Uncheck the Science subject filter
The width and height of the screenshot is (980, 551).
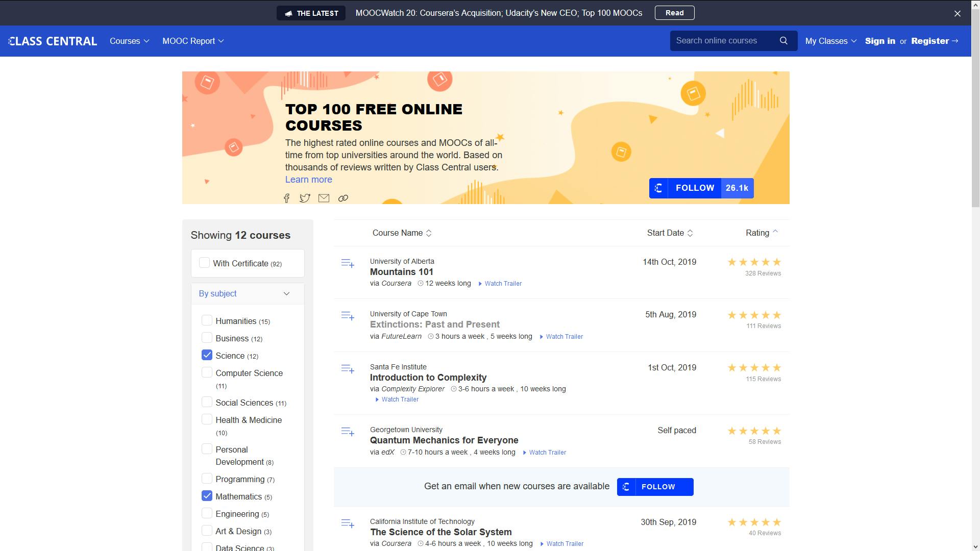[x=207, y=355]
